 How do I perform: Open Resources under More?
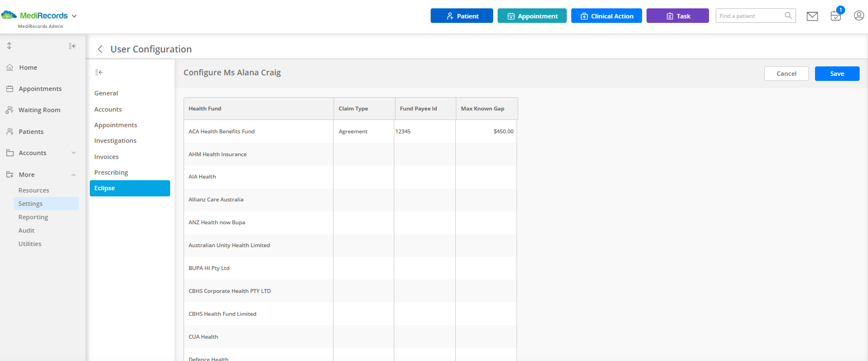[x=33, y=190]
